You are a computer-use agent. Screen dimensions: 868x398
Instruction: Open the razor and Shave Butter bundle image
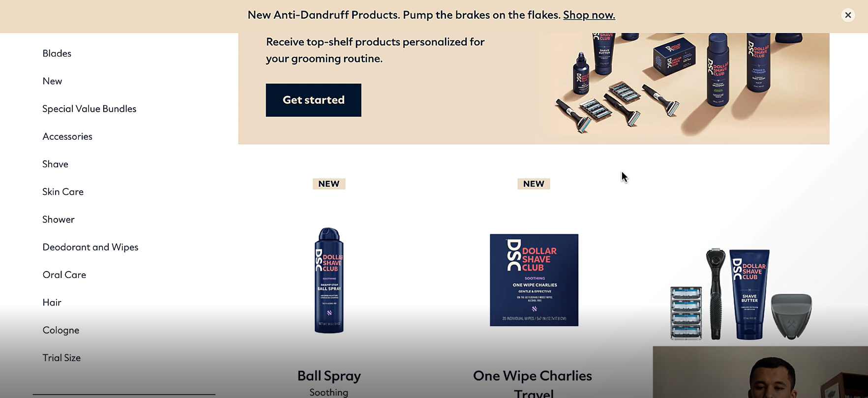[x=741, y=294]
